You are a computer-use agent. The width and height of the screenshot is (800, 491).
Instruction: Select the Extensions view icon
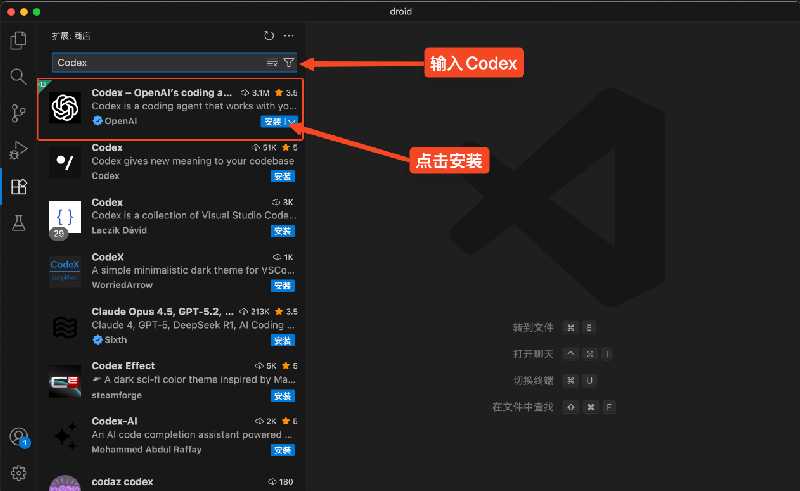(18, 186)
